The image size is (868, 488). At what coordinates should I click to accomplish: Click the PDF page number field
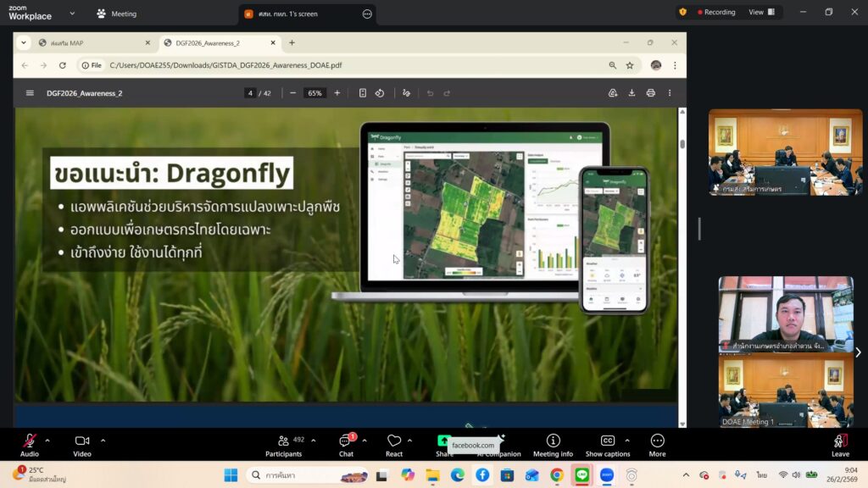(250, 93)
